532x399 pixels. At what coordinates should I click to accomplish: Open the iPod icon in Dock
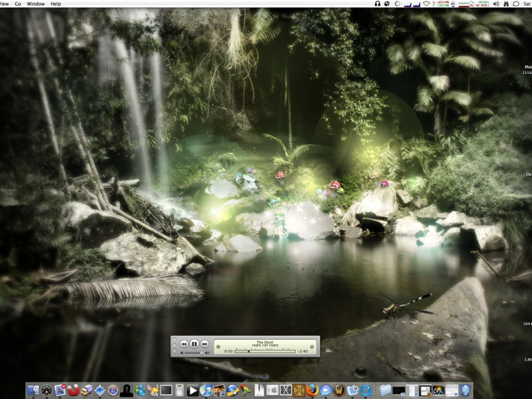click(180, 391)
